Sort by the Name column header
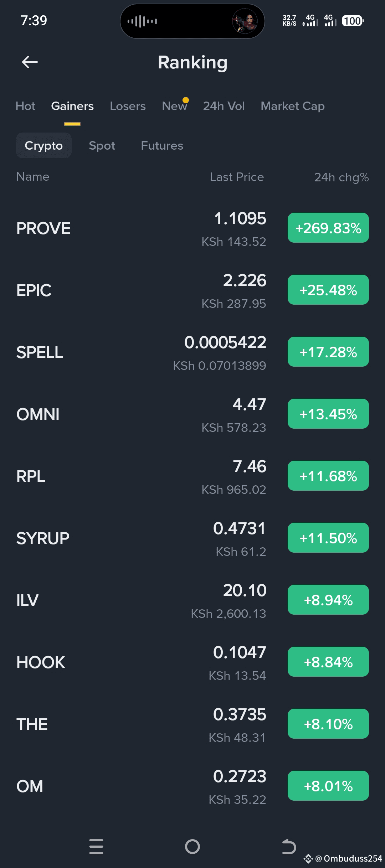 point(33,177)
